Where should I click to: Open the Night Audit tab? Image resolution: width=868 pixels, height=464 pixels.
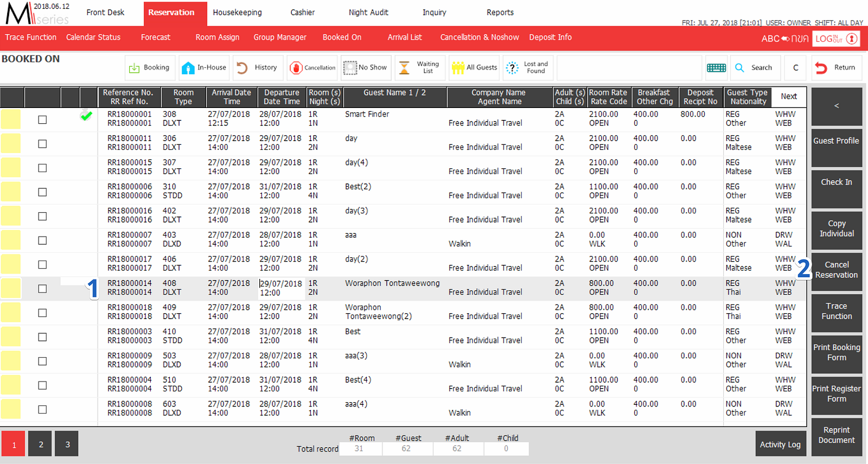tap(368, 12)
